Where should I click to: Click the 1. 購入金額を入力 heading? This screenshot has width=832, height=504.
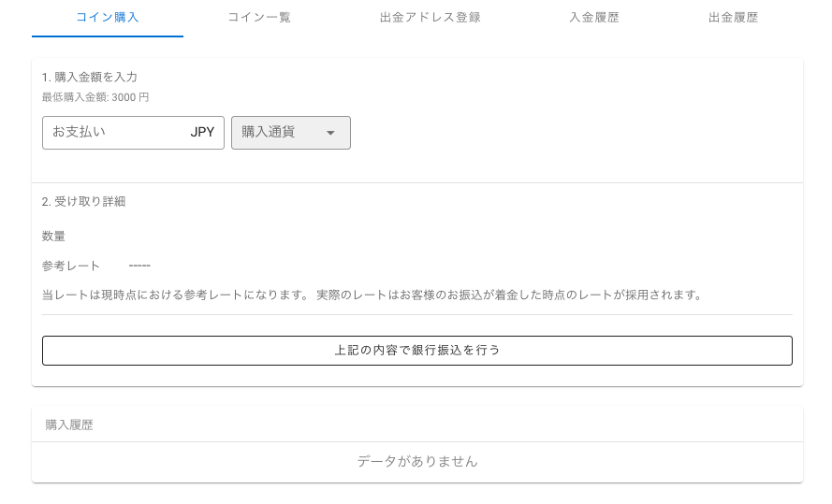point(90,78)
